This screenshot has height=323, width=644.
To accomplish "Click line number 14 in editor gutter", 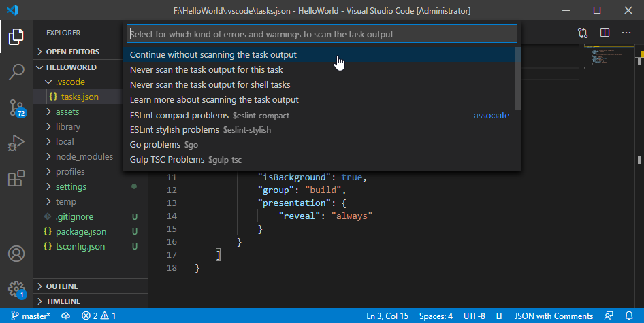I will 172,216.
